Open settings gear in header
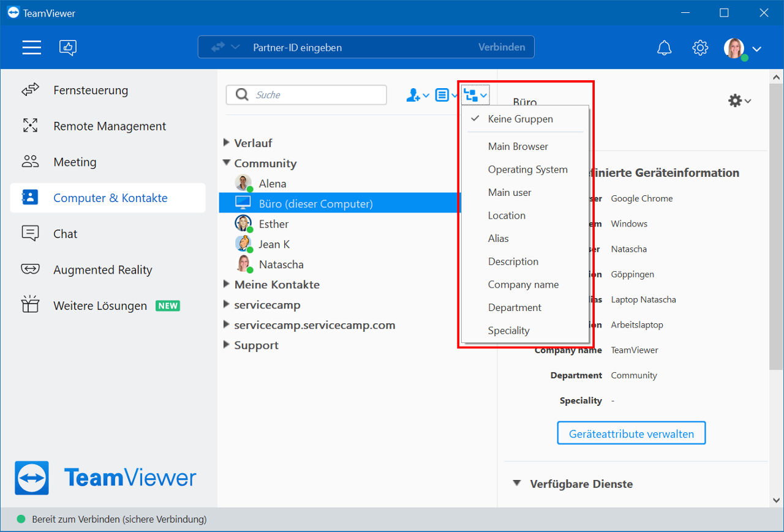The width and height of the screenshot is (784, 532). 700,48
